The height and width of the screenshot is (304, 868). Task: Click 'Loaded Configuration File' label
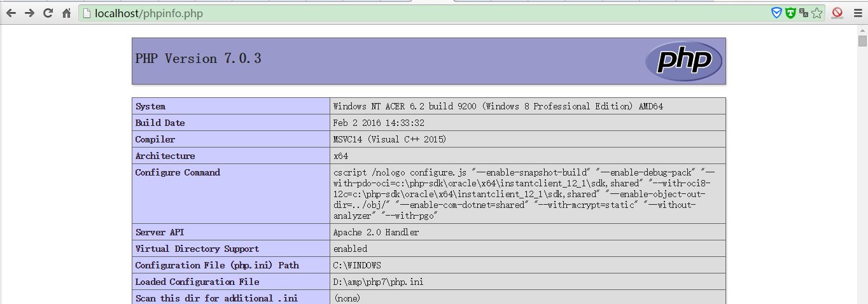coord(197,282)
